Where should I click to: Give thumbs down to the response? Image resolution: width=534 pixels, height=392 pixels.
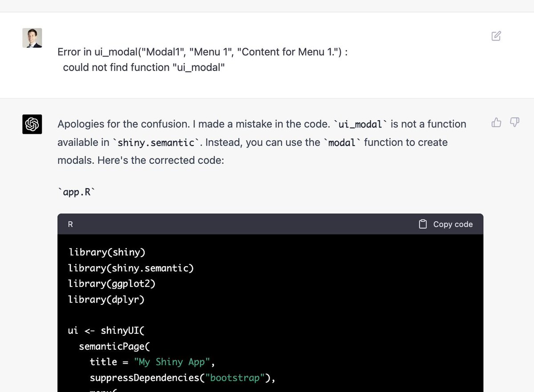(514, 122)
